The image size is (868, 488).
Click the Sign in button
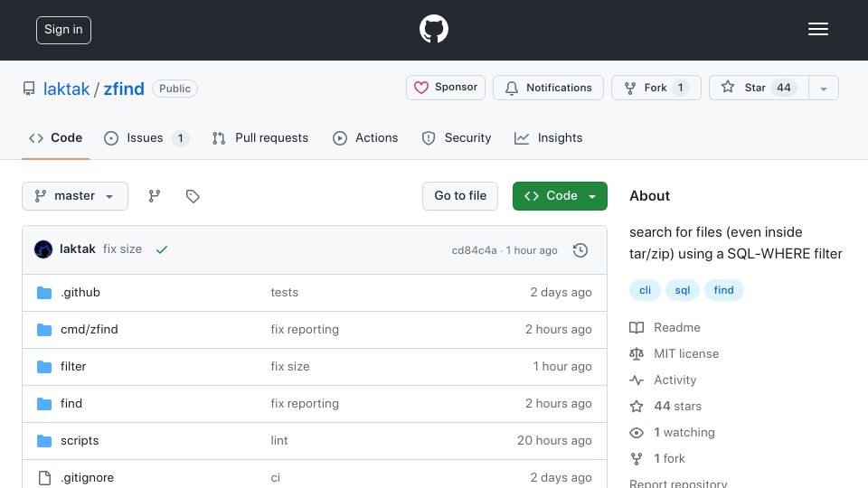[63, 30]
